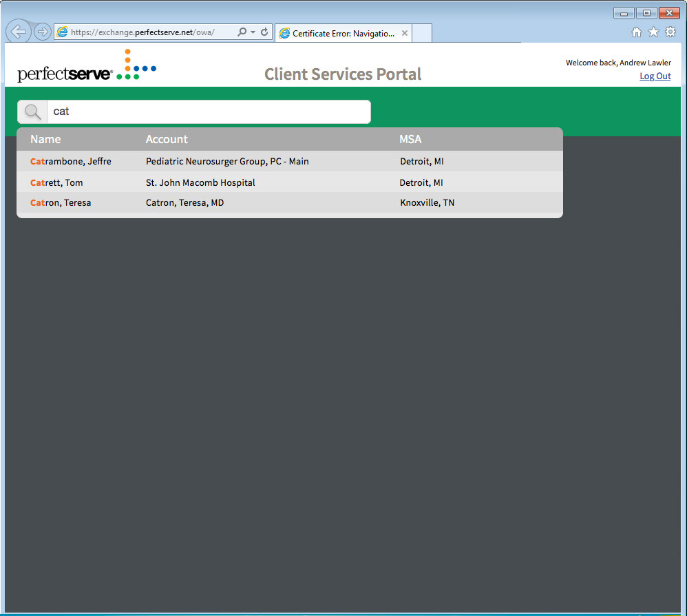Click the browser forward arrow button
687x616 pixels.
coord(43,32)
